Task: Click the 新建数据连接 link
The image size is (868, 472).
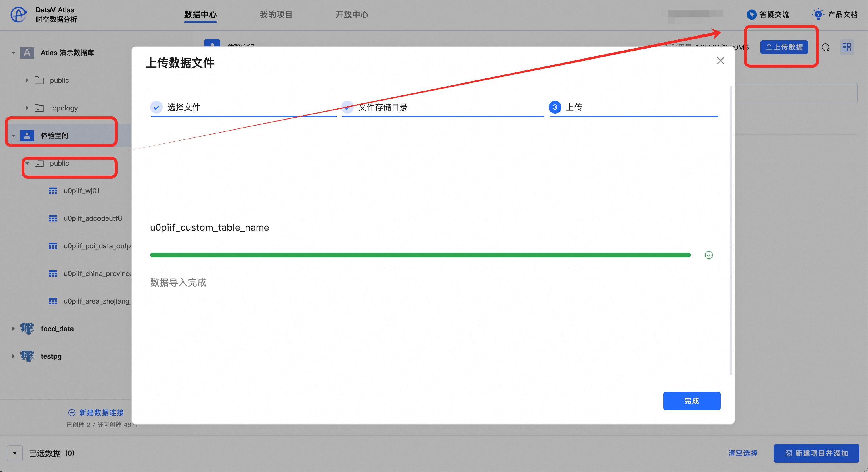Action: (x=96, y=413)
